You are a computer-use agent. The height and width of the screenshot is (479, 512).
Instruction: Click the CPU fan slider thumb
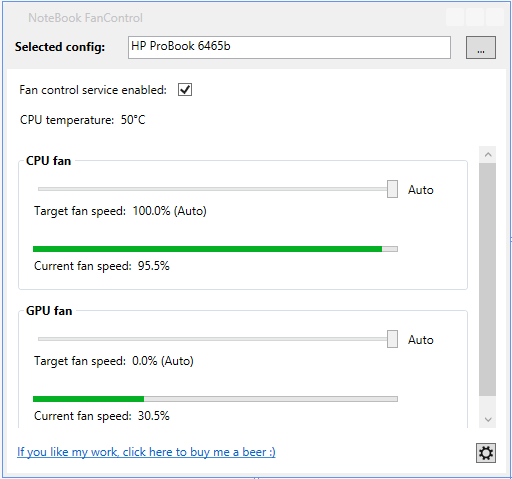pyautogui.click(x=392, y=189)
